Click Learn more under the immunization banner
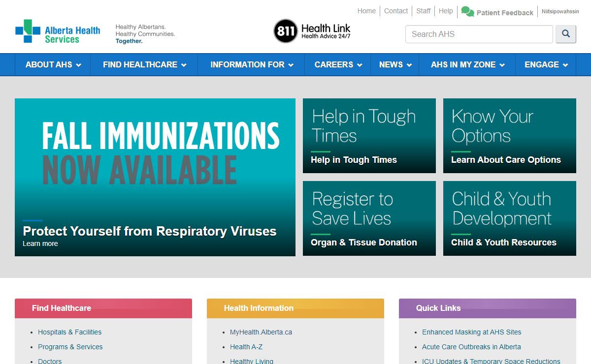The width and height of the screenshot is (591, 364). pos(40,243)
